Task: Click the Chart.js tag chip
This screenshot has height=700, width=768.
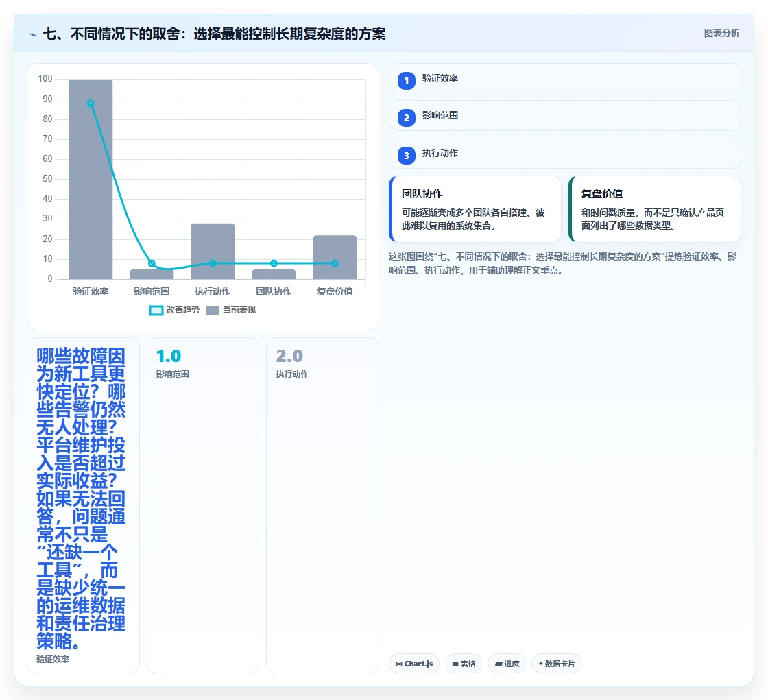Action: click(414, 664)
